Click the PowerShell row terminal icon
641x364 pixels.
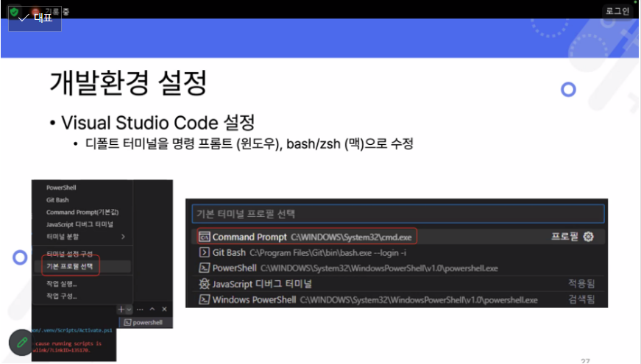tap(205, 268)
